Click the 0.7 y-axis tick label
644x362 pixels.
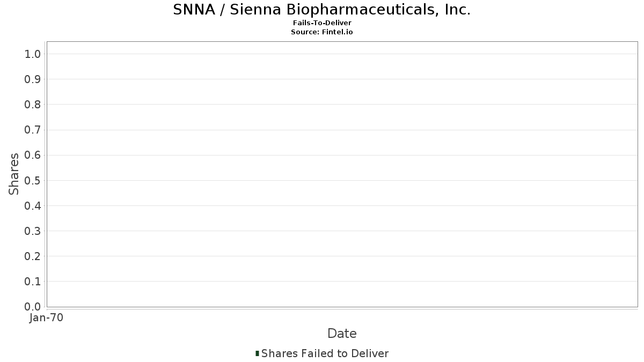coord(33,130)
